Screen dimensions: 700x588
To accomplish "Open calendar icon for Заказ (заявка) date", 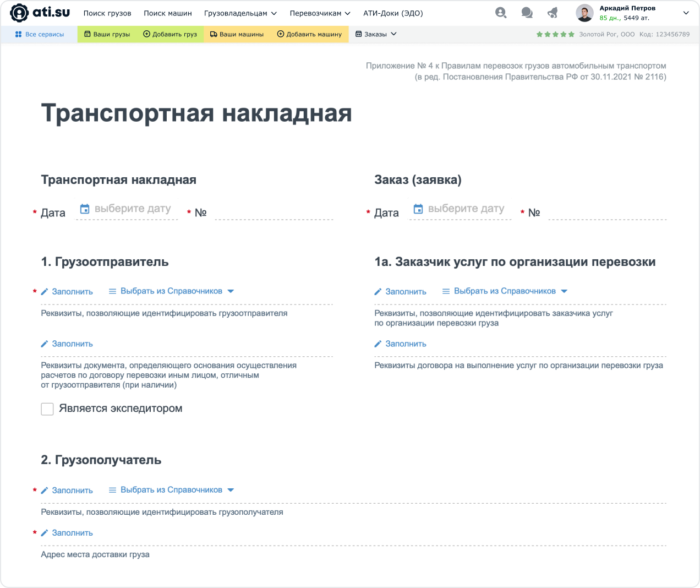I will click(x=418, y=209).
